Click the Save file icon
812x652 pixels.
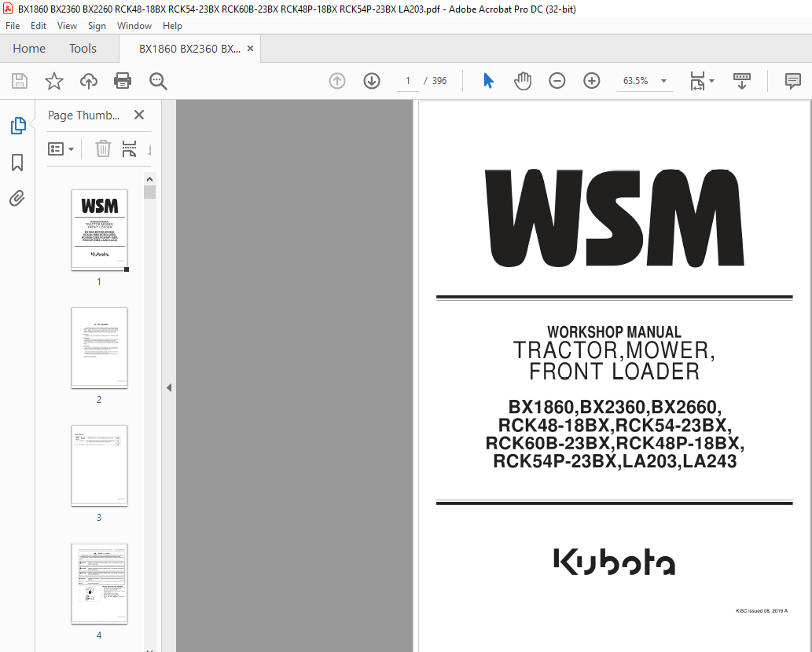click(20, 81)
